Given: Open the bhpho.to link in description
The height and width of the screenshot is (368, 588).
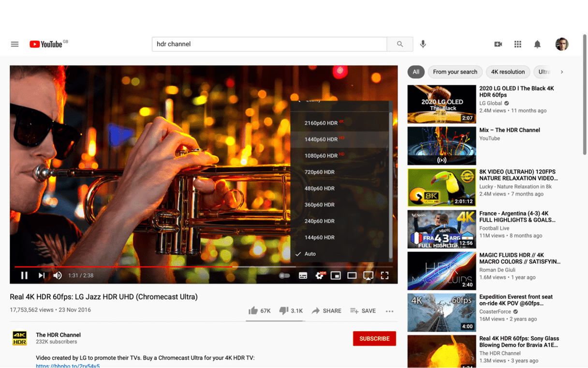Looking at the screenshot, I should [x=68, y=366].
